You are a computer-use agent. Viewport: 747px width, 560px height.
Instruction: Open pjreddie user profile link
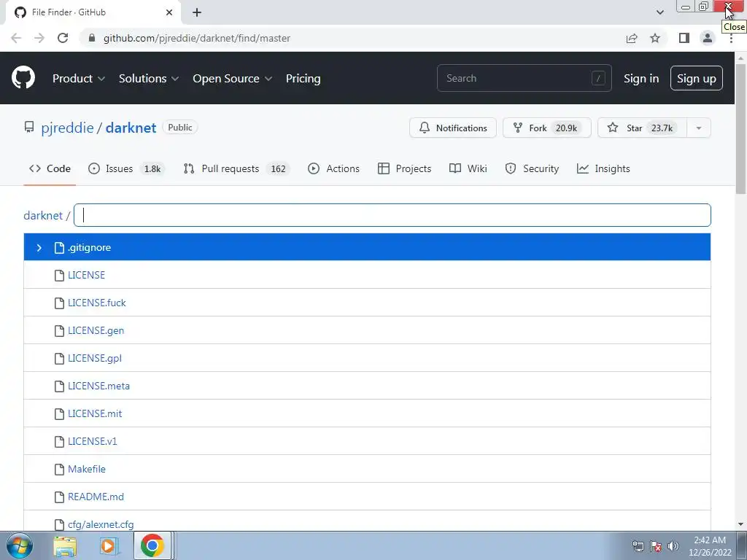coord(67,128)
